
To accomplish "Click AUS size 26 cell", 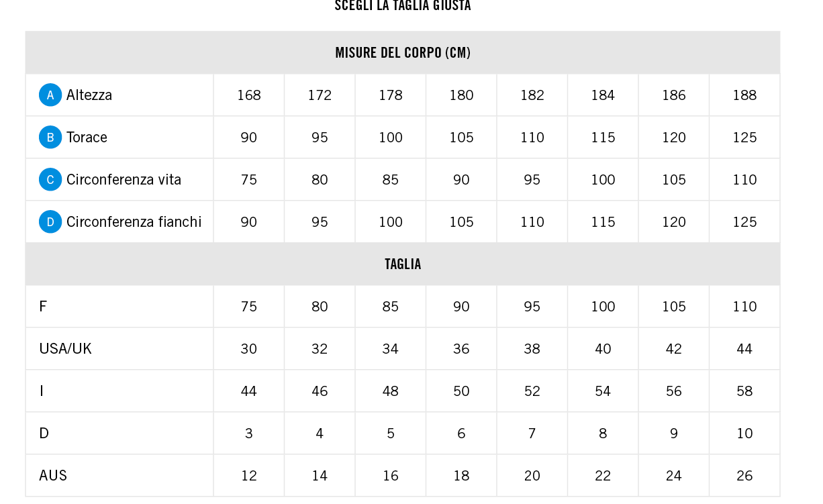I will tap(744, 475).
